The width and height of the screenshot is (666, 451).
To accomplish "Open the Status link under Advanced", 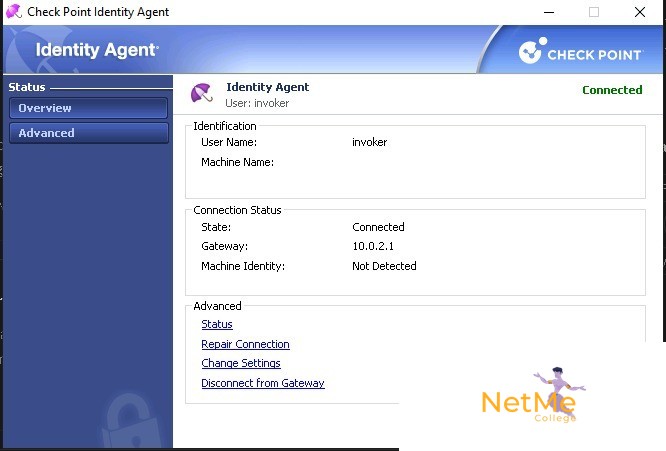I will click(x=217, y=324).
